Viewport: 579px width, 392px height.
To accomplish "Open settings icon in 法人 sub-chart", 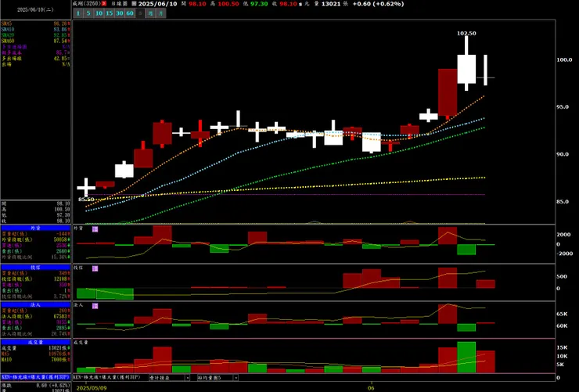I will pos(95,306).
